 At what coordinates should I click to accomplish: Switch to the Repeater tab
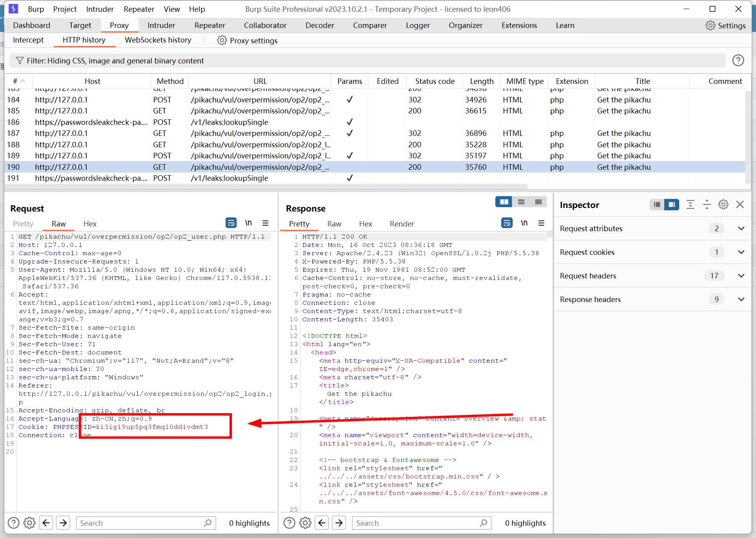click(209, 25)
